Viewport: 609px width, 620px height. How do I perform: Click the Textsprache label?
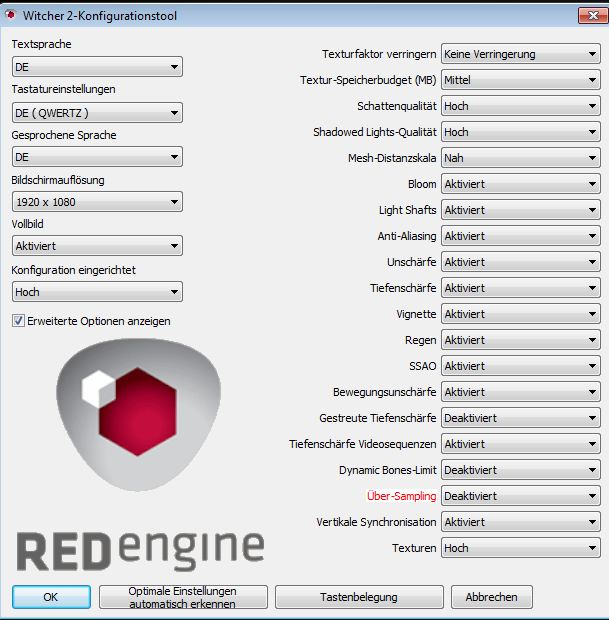tap(42, 44)
